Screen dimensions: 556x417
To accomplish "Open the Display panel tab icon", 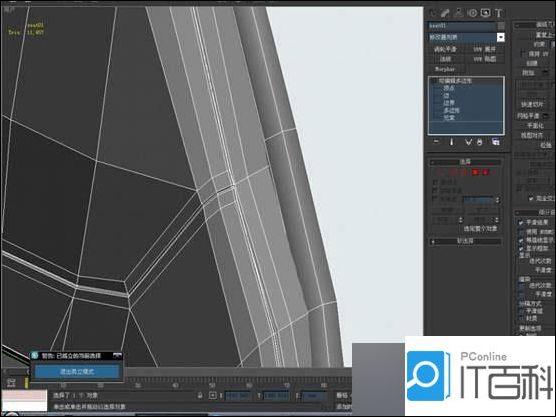I will pos(485,13).
